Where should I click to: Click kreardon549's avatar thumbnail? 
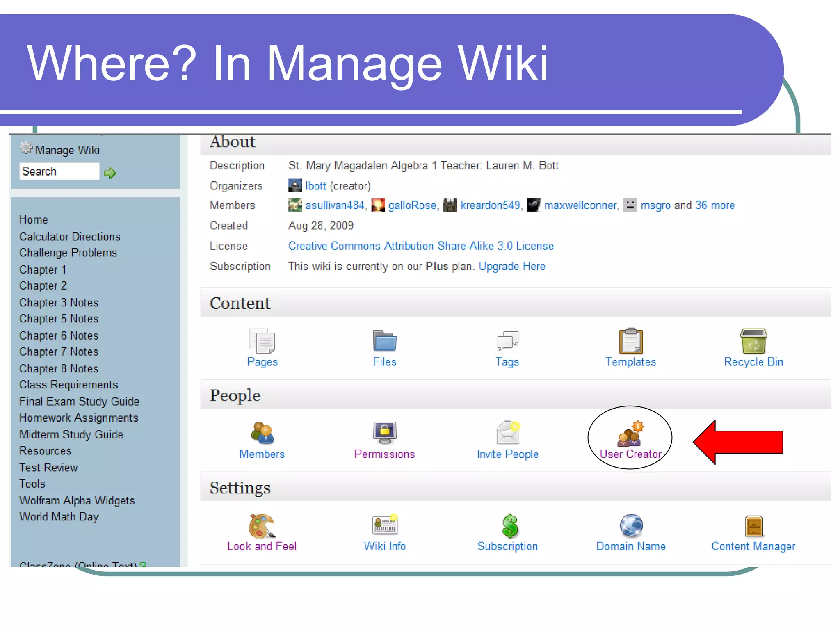450,205
